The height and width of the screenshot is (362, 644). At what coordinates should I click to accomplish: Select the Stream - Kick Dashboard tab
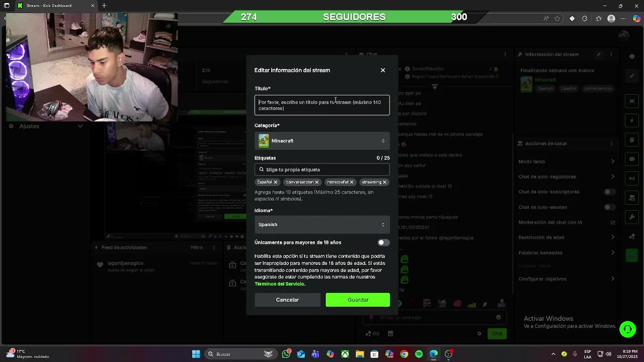(x=55, y=6)
